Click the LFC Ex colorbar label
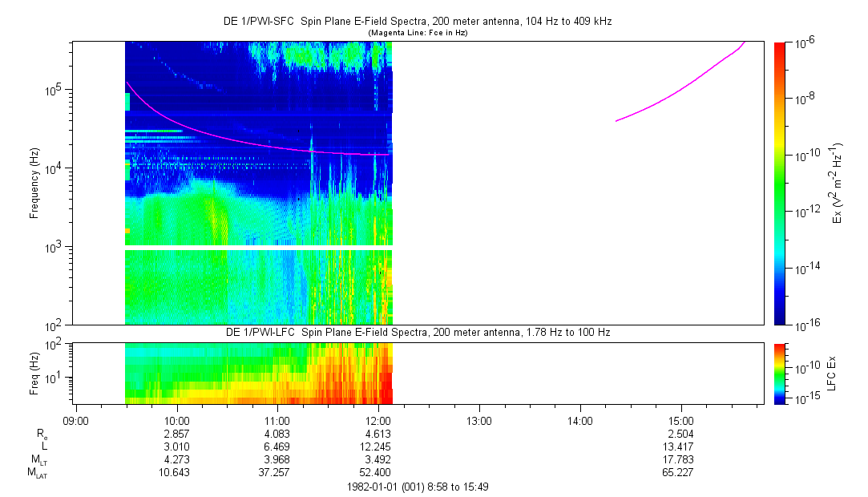 tap(834, 373)
